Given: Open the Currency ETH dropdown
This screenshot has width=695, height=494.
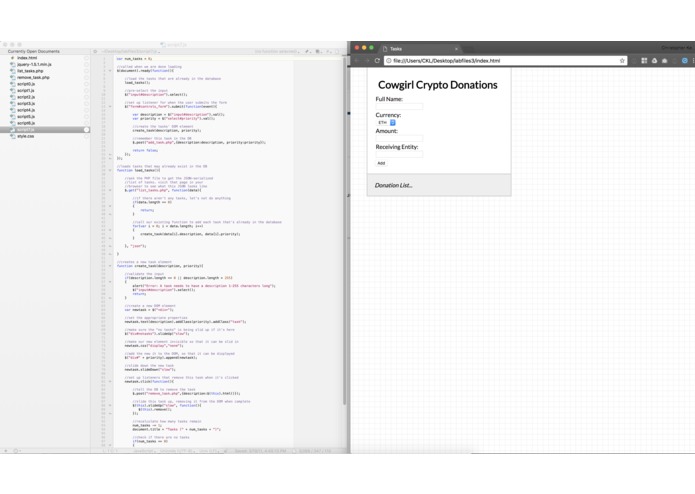Looking at the screenshot, I should (386, 123).
